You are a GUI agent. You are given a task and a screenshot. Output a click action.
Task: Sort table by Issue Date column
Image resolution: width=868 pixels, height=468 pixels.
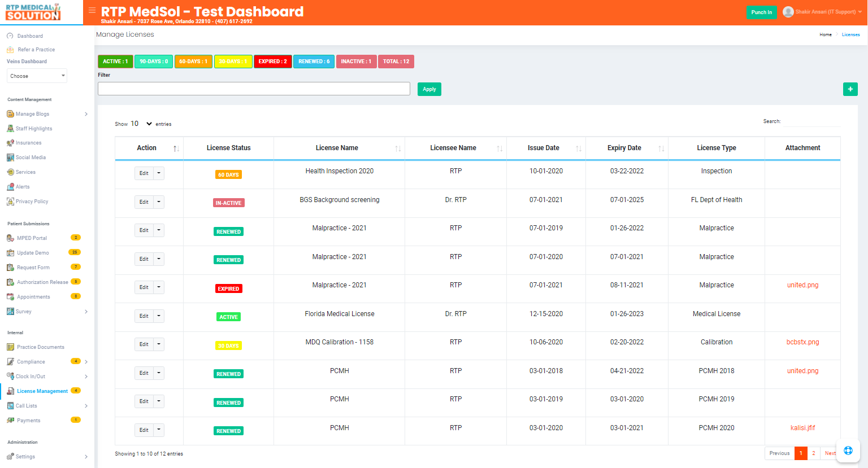(x=546, y=148)
